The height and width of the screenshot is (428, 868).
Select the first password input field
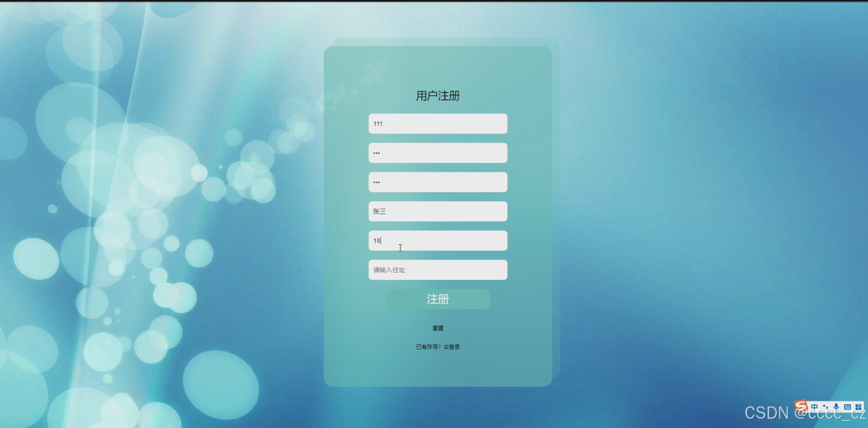pos(437,153)
